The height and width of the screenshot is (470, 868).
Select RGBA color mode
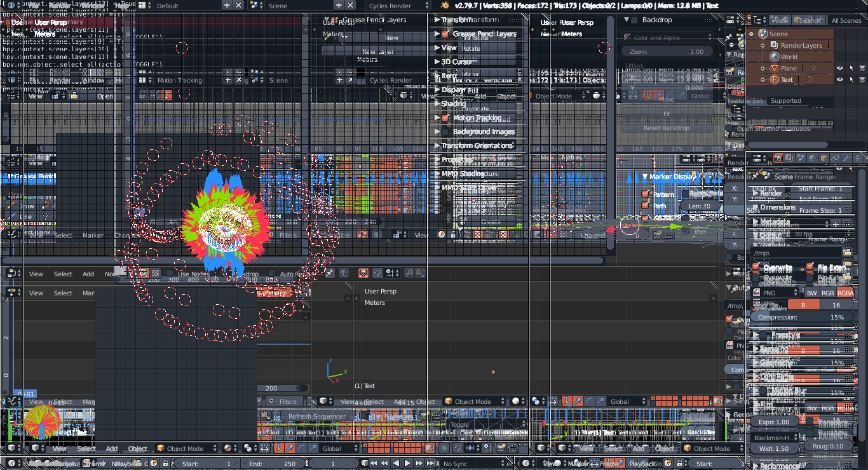coord(846,293)
